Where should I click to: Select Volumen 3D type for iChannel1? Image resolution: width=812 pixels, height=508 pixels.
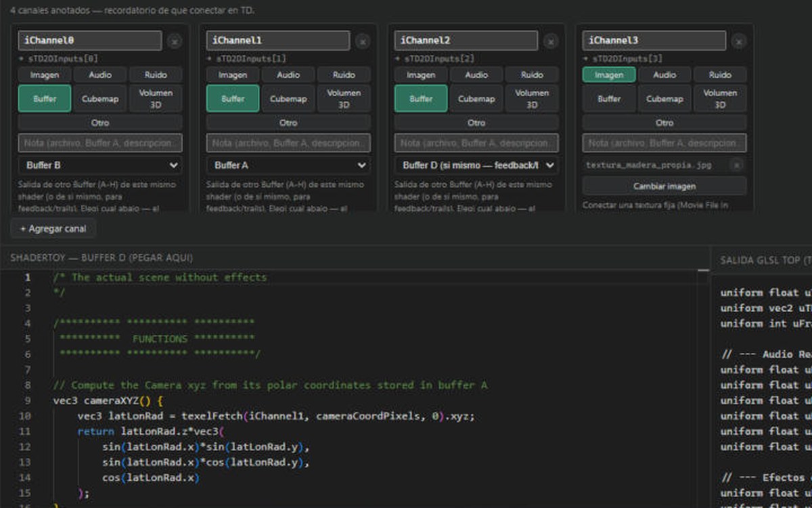[344, 98]
